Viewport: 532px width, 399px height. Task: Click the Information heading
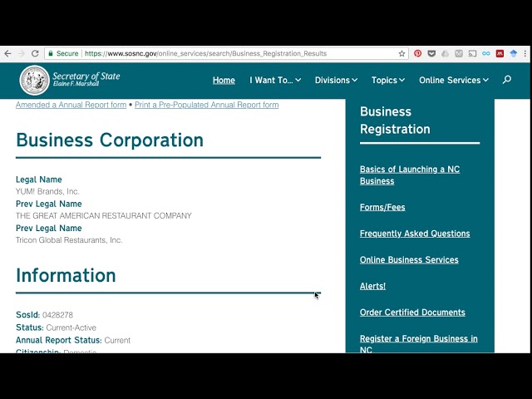(x=66, y=275)
